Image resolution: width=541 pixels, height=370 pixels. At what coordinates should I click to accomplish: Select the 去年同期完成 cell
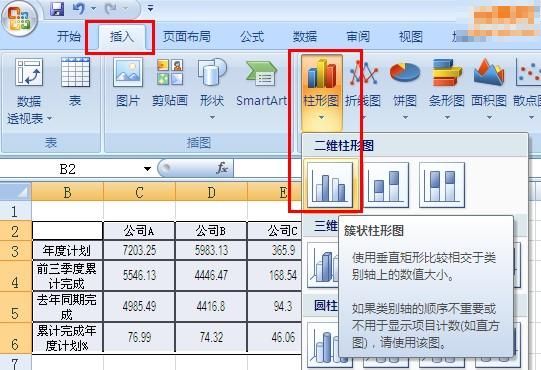tap(67, 306)
